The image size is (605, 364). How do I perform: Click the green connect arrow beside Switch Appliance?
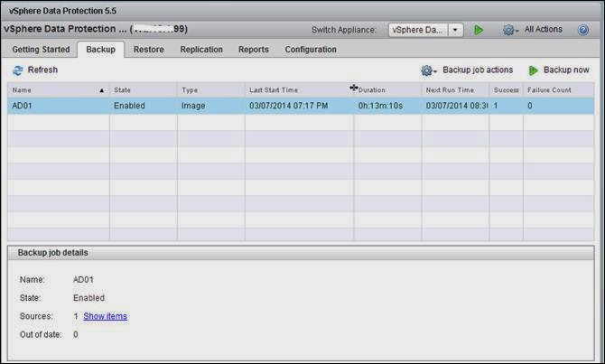(479, 30)
